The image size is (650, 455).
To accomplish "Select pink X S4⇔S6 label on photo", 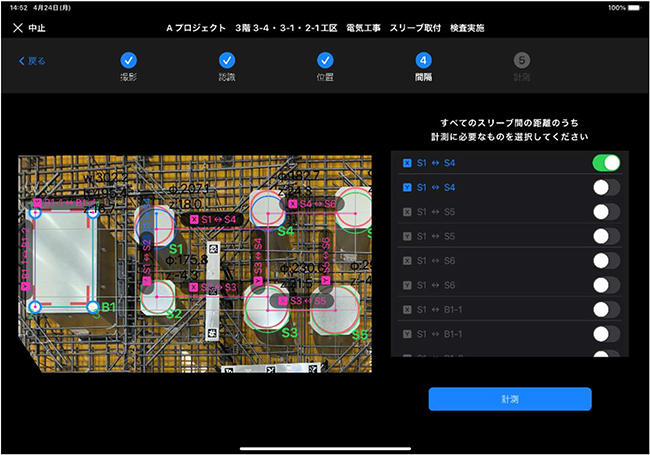I will point(312,204).
